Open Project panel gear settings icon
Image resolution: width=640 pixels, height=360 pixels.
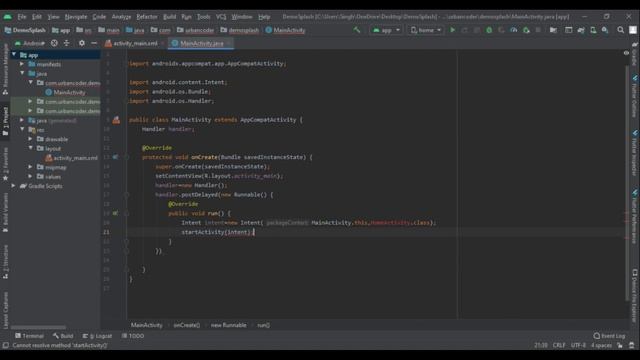[82, 43]
